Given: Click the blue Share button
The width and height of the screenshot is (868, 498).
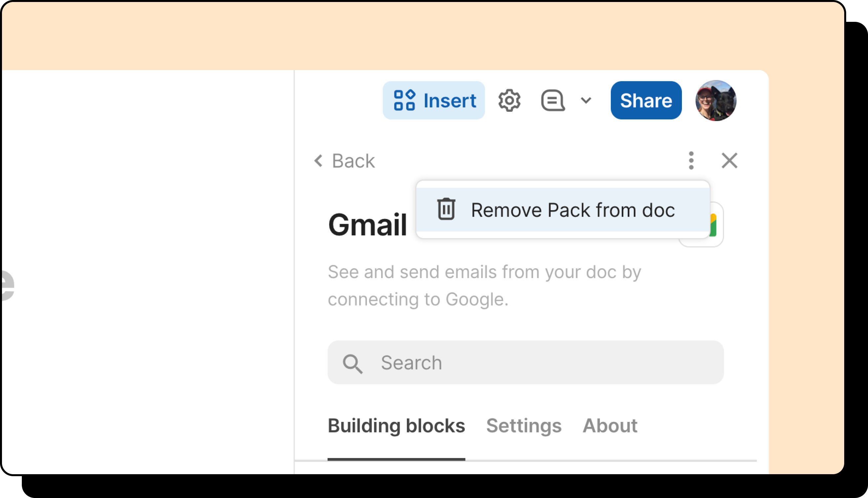Looking at the screenshot, I should coord(646,100).
